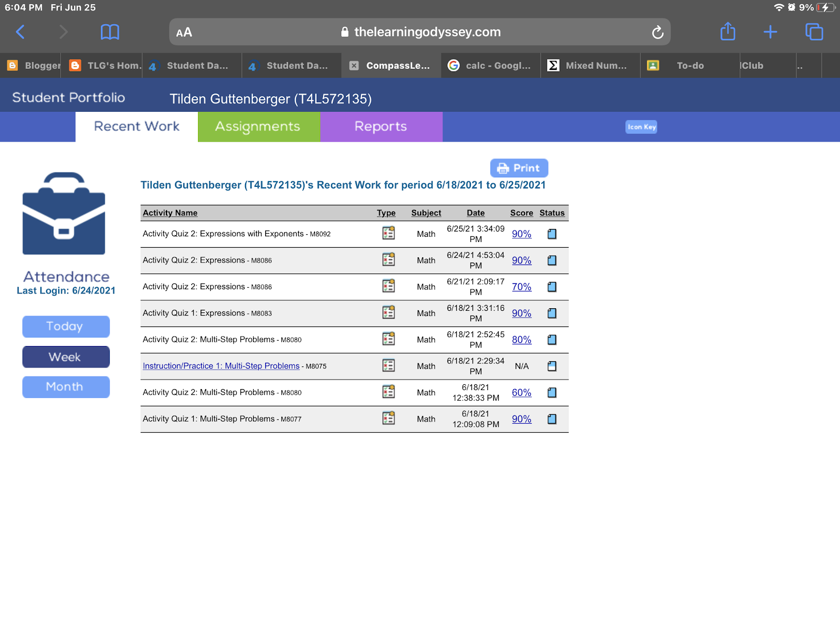The image size is (840, 630).
Task: Sort by Score column header
Action: coord(521,213)
